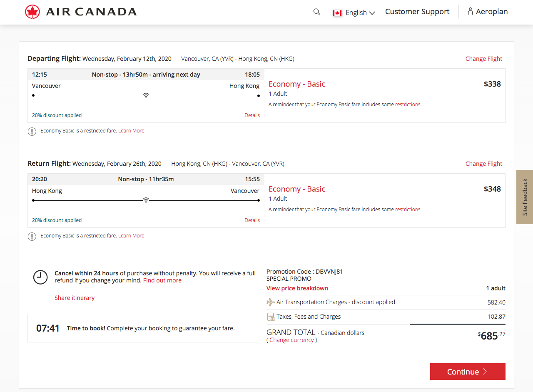
Task: Click Wednesday, February 26th, 2020 date
Action: click(x=117, y=164)
